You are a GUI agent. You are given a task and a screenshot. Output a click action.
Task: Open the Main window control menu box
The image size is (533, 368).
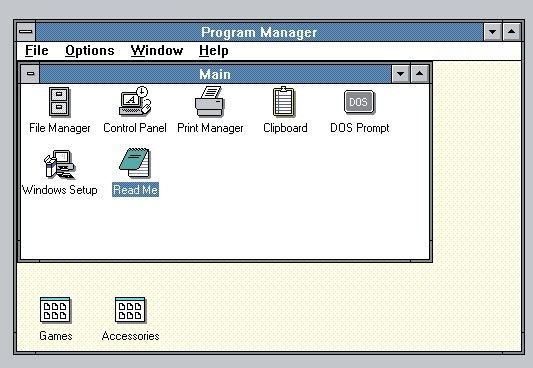[x=30, y=73]
